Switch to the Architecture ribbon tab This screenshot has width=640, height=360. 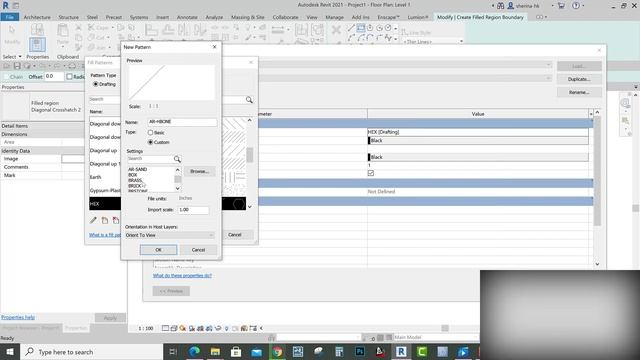(x=37, y=17)
